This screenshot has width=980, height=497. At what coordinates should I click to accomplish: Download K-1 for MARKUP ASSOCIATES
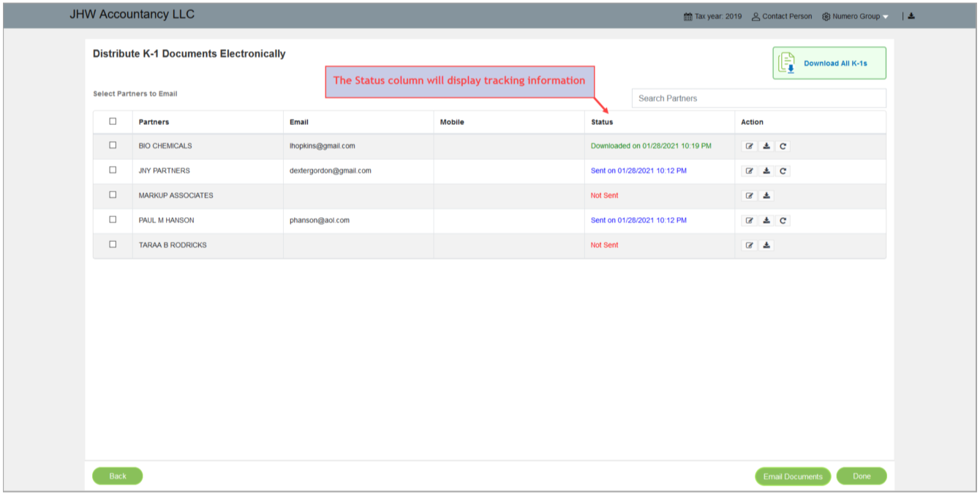tap(766, 196)
